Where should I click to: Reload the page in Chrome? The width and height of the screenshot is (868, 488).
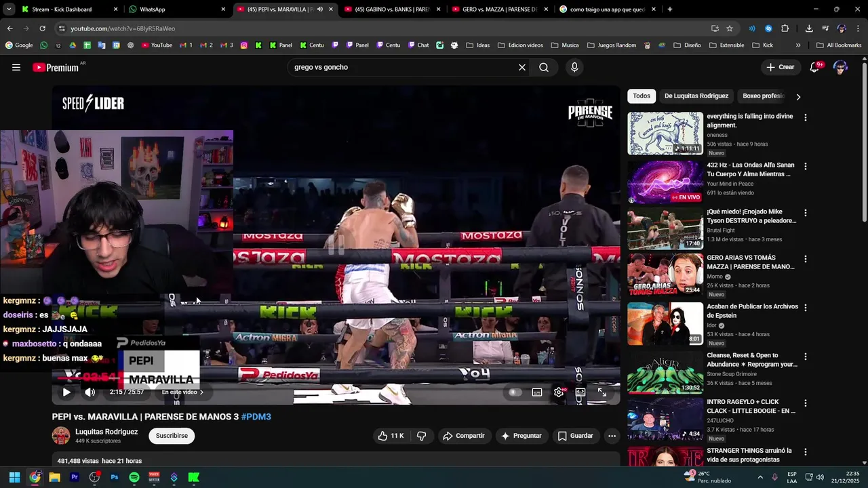pos(42,28)
